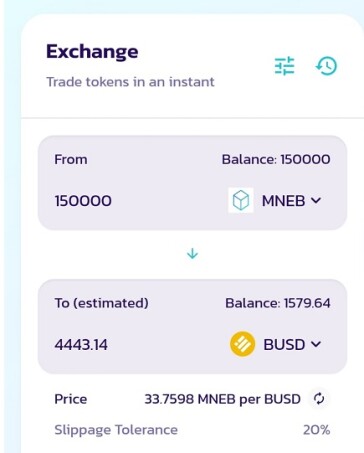The width and height of the screenshot is (364, 453).
Task: Click the Balance: 150000 text
Action: click(276, 159)
